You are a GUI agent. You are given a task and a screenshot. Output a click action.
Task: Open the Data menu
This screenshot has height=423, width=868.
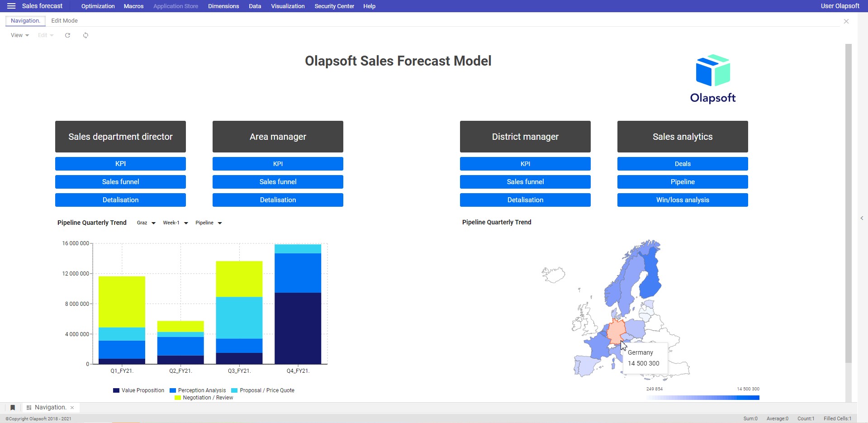point(255,6)
